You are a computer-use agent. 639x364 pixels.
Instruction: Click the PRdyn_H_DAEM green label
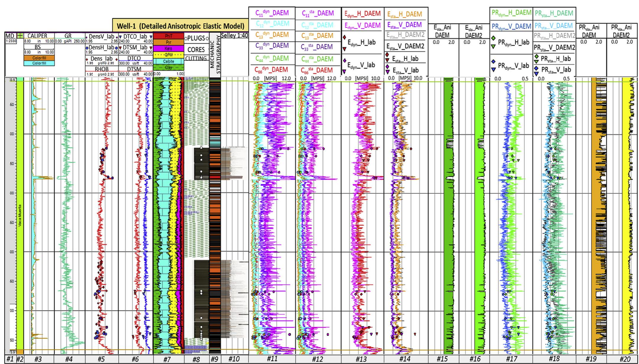click(512, 13)
